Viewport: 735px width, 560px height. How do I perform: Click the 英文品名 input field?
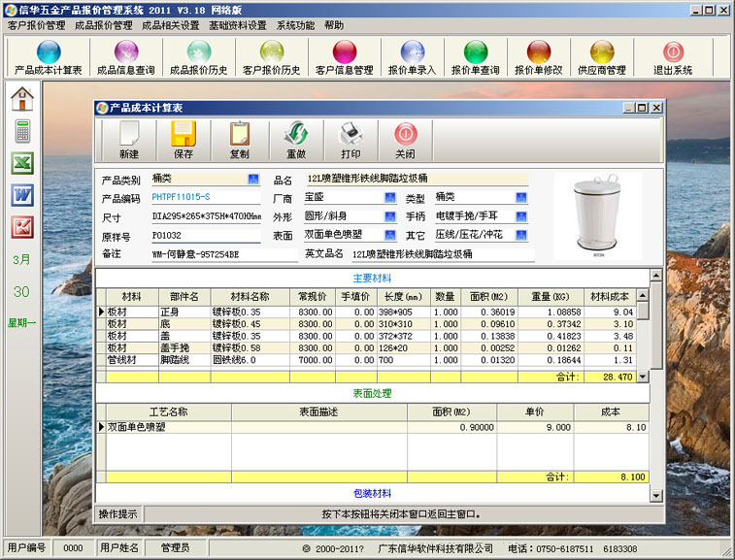point(443,254)
